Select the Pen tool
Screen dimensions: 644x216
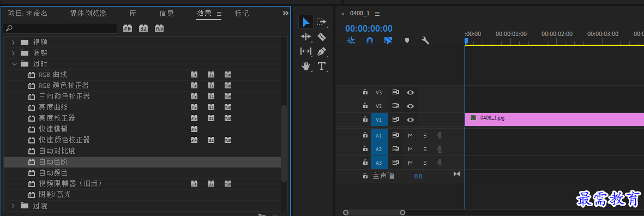[x=322, y=51]
